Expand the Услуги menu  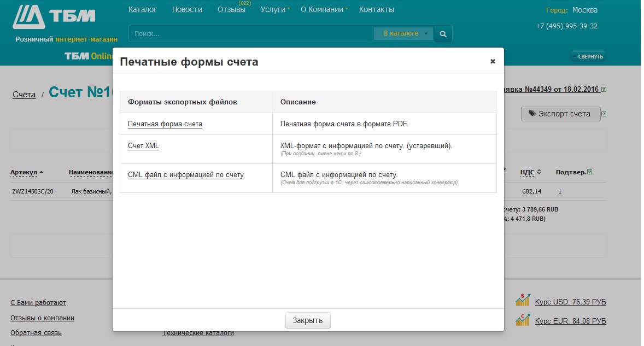click(x=275, y=9)
